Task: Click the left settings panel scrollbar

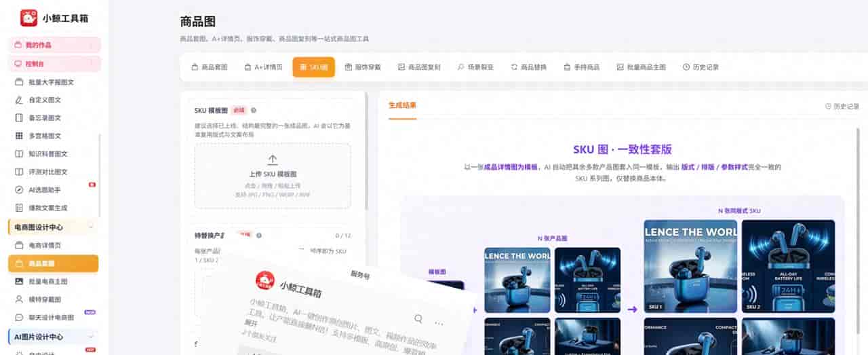Action: (367, 153)
